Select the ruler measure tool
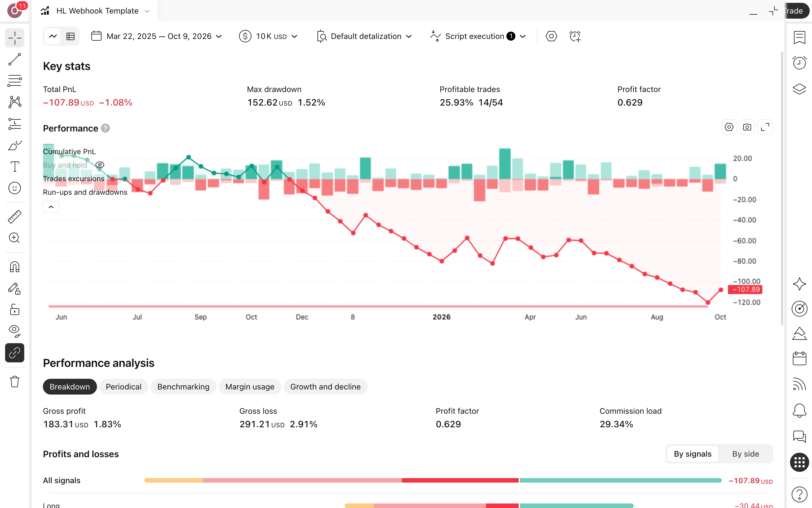 [14, 217]
